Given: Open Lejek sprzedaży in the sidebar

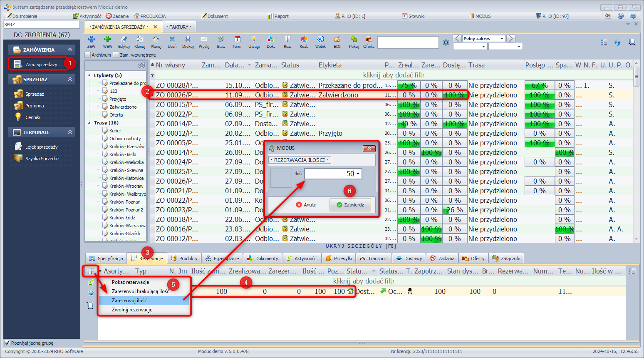Looking at the screenshot, I should pos(41,147).
